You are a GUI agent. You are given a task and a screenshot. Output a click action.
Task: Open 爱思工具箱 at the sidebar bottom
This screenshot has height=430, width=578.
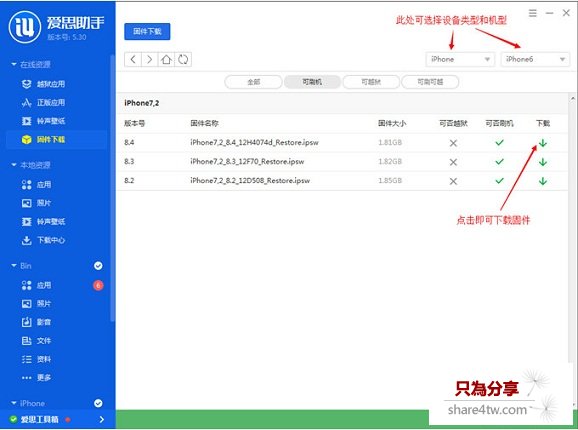point(39,419)
